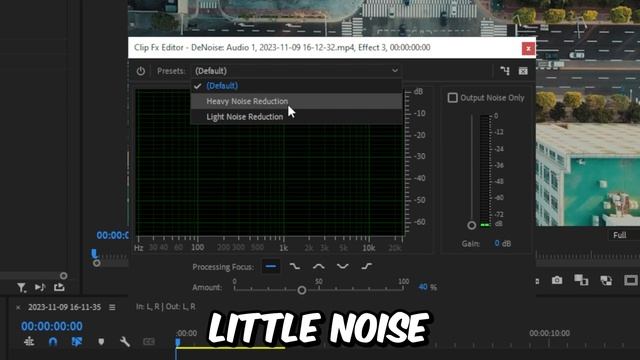This screenshot has width=640, height=360.
Task: Select flat Processing Focus option
Action: click(x=271, y=267)
